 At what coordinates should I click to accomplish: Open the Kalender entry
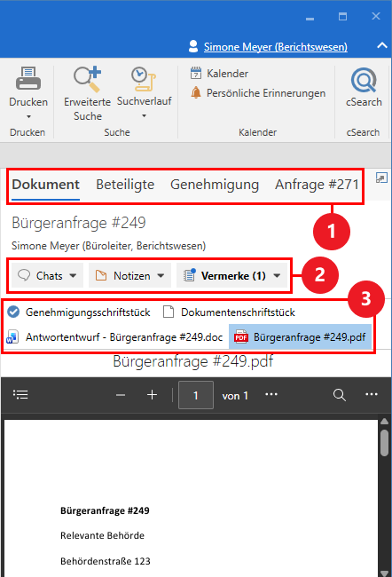(x=219, y=73)
